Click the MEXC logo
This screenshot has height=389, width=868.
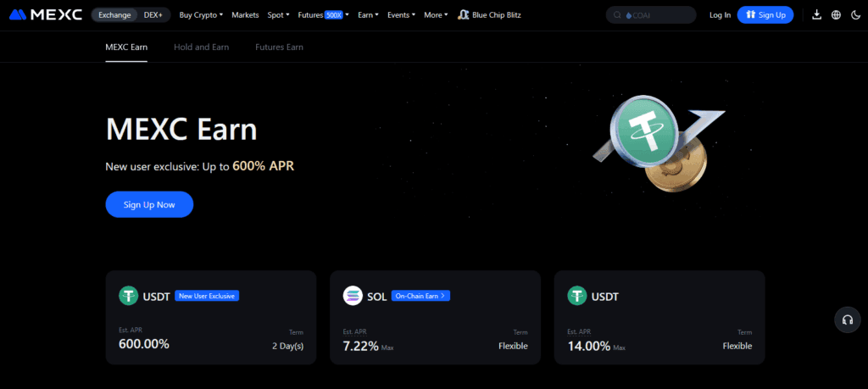(46, 15)
